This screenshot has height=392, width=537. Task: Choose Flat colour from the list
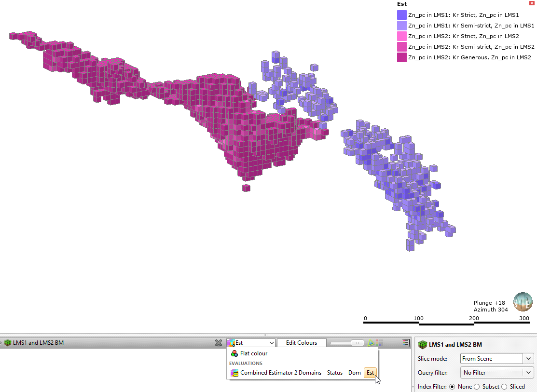[x=253, y=353]
